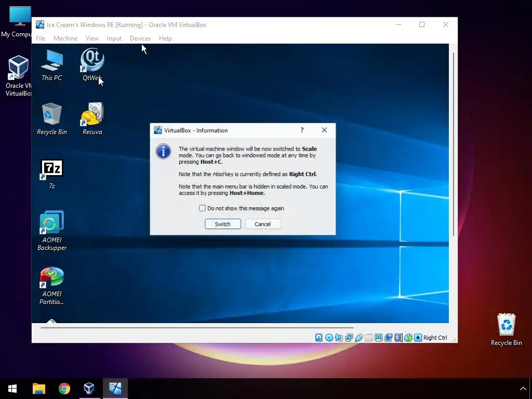Launch the Recuva shortcut
Viewport: 532px width, 399px height.
pyautogui.click(x=92, y=119)
